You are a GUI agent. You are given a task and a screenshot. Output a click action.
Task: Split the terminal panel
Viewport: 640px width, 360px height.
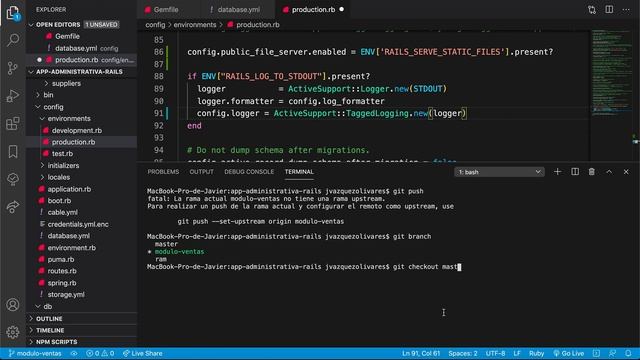tap(575, 172)
